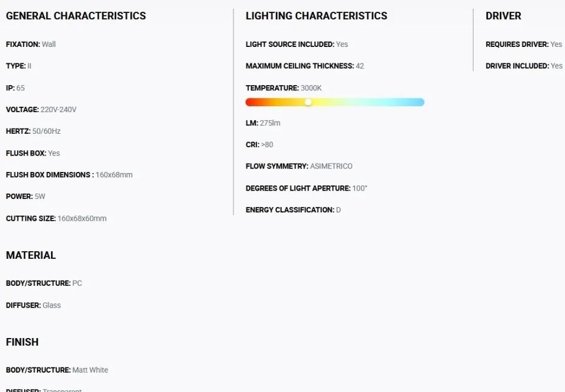Click the Flow Symmetry ASIMETRICO entry
The width and height of the screenshot is (565, 392).
pos(299,166)
